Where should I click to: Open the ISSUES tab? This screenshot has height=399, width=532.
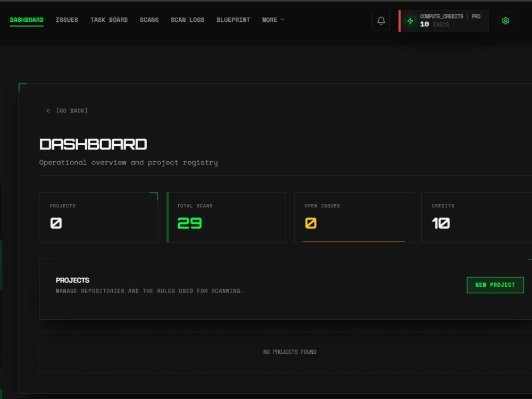pyautogui.click(x=67, y=20)
